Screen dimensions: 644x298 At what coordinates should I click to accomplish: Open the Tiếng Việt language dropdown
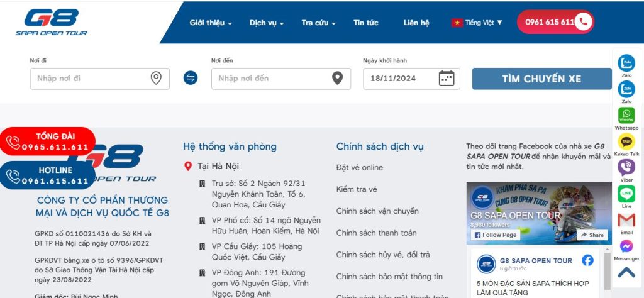(x=477, y=23)
